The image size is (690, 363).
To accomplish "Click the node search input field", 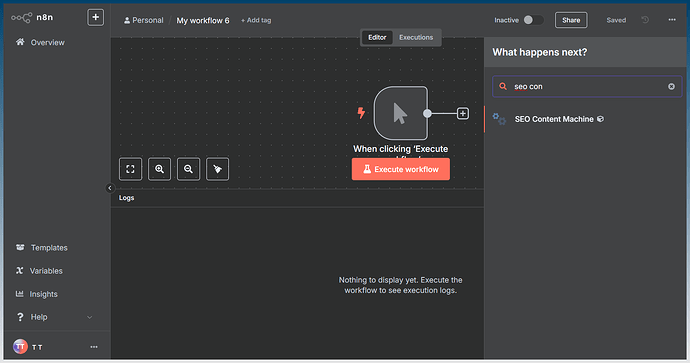I will 587,87.
